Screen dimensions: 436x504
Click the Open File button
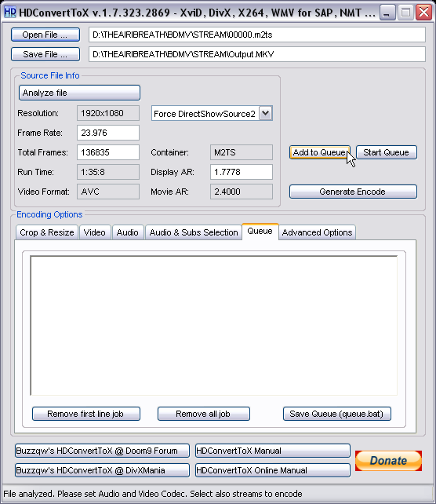[x=45, y=35]
